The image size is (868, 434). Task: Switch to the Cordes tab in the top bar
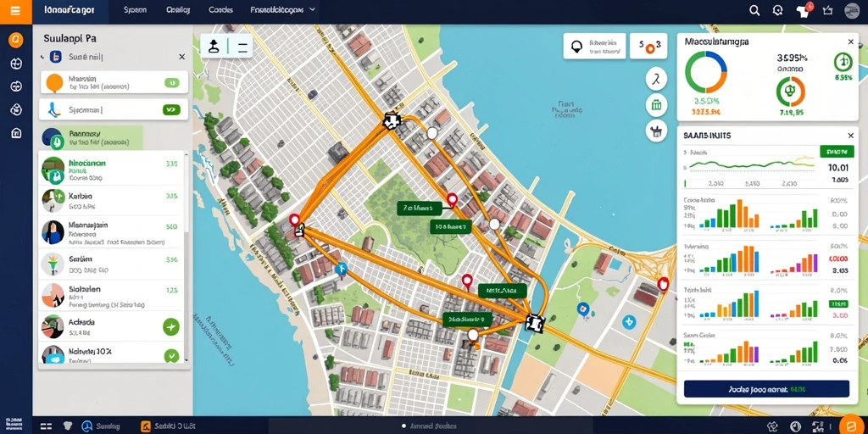tap(220, 10)
